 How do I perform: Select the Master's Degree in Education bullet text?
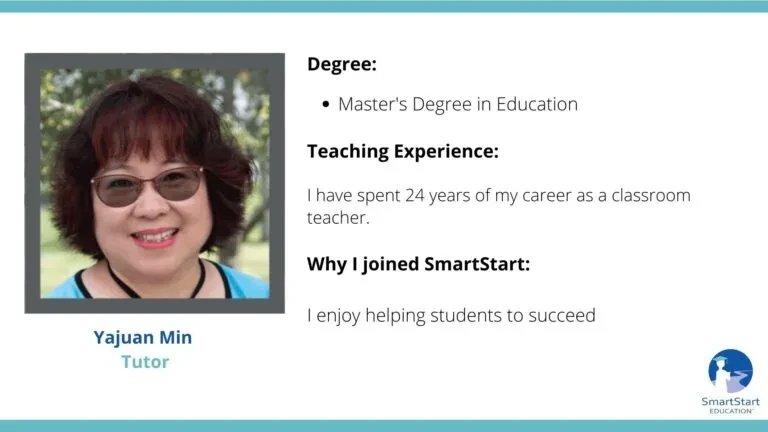[458, 104]
